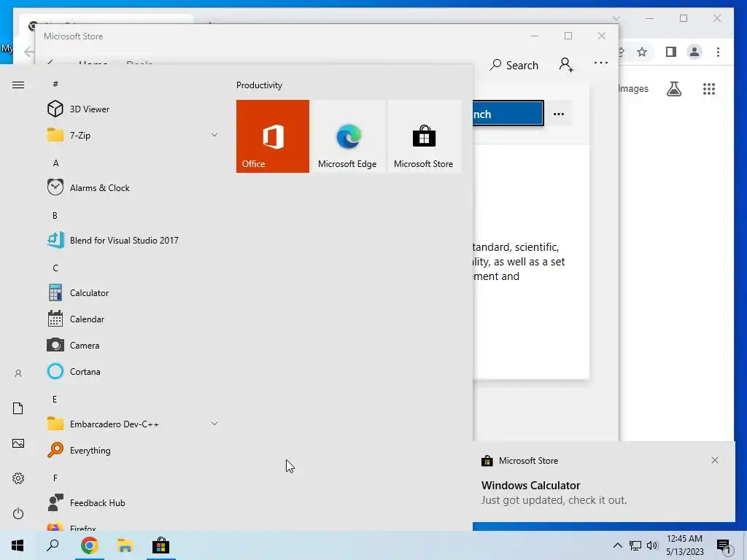The image size is (747, 560).
Task: Show hidden system tray icons
Action: tap(617, 545)
